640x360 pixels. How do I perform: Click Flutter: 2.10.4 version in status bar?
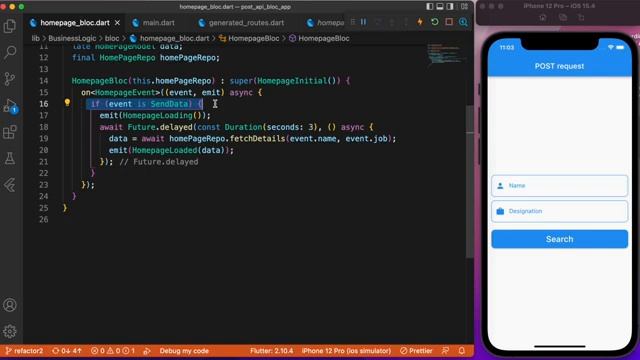pyautogui.click(x=271, y=351)
